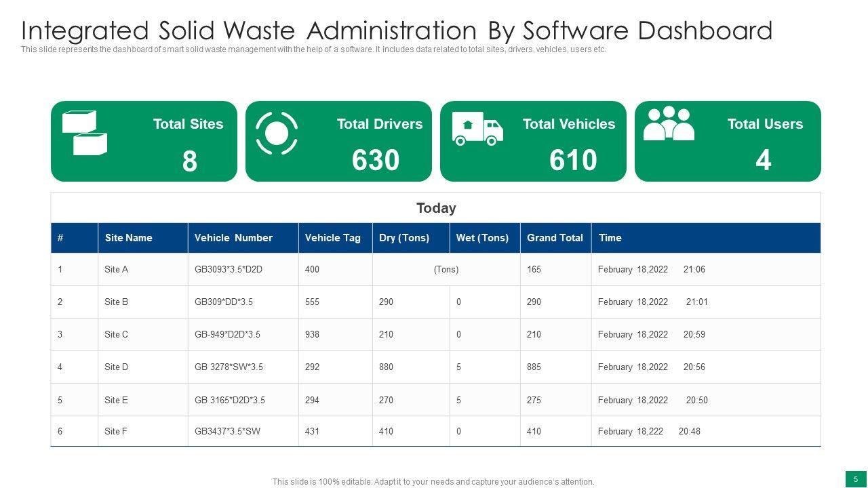Click the Today table title

436,208
